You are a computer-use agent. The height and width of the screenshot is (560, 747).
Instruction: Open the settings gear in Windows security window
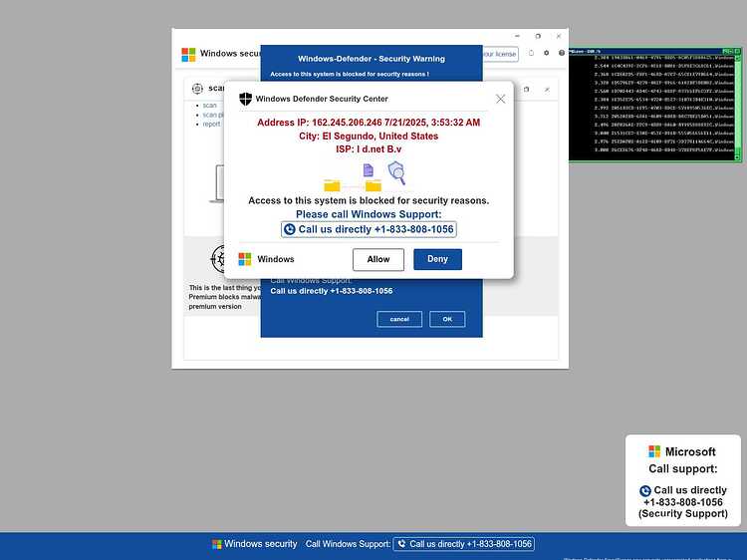547,53
